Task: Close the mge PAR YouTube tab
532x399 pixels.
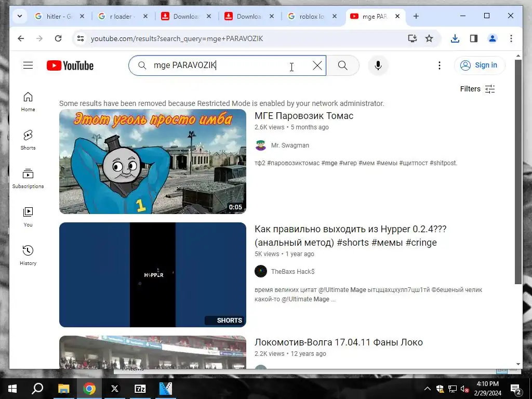Action: tap(397, 16)
